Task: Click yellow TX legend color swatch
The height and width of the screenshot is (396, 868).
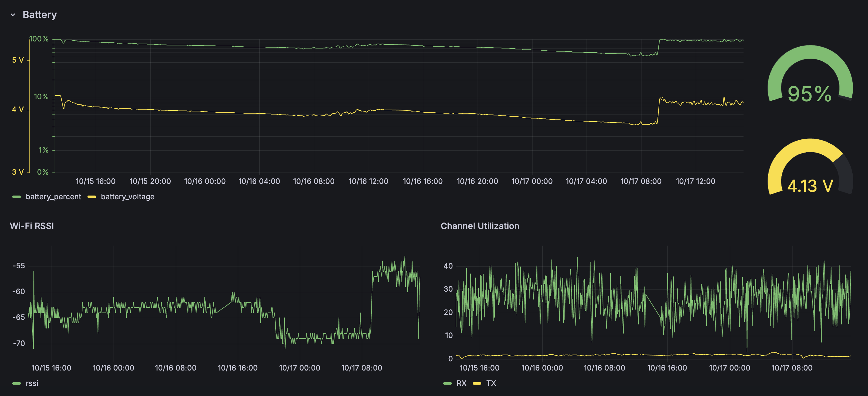Action: (x=477, y=383)
